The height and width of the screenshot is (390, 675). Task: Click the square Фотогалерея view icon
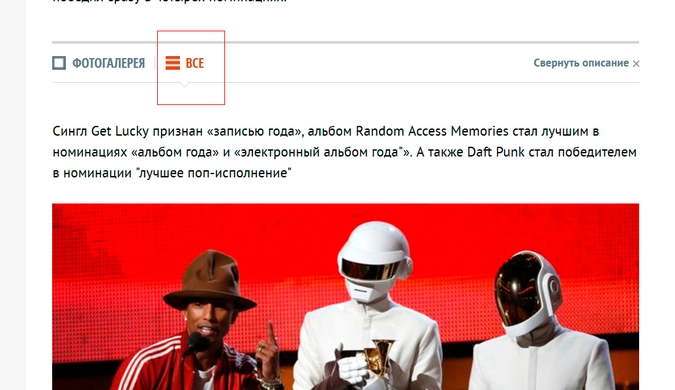tap(59, 63)
